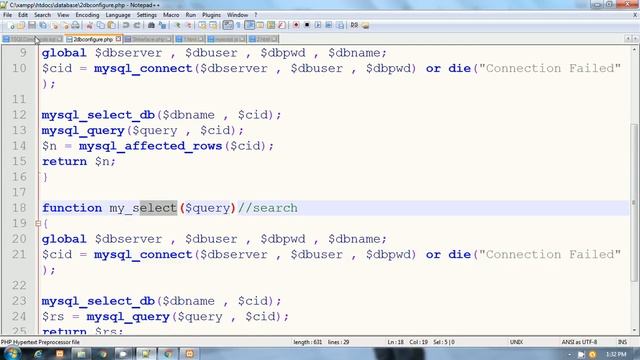Click Save Recorded Macro icon
Image resolution: width=640 pixels, height=360 pixels.
(340, 25)
